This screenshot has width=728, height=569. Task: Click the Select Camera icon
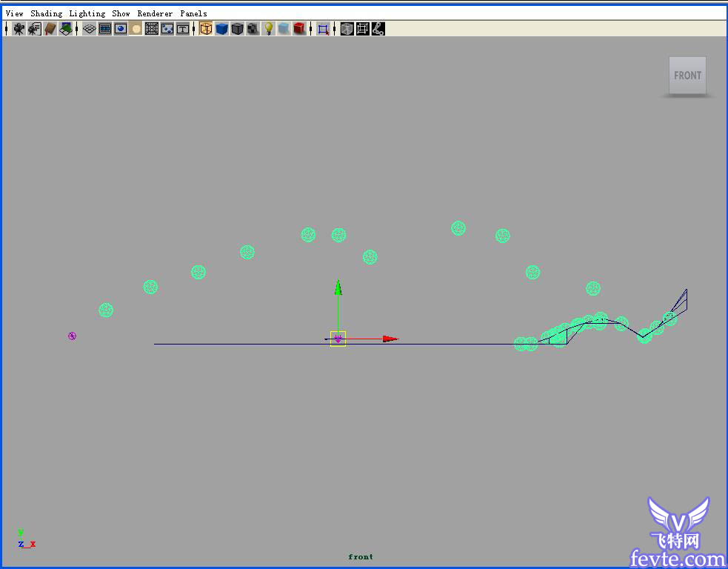coord(19,29)
